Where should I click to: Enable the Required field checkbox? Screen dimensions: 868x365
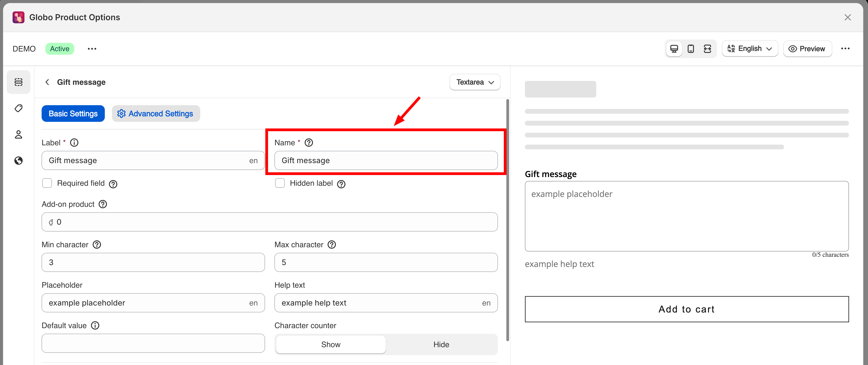pyautogui.click(x=47, y=183)
